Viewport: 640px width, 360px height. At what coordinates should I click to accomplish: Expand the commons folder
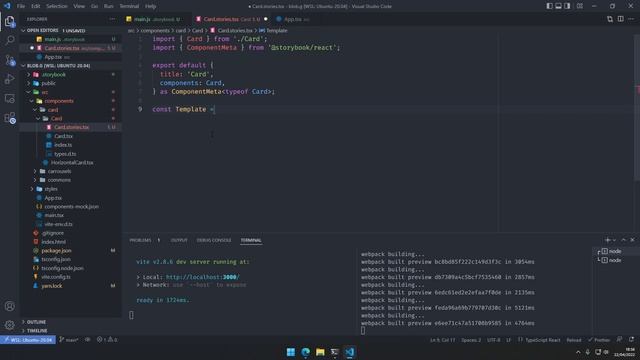(35, 180)
